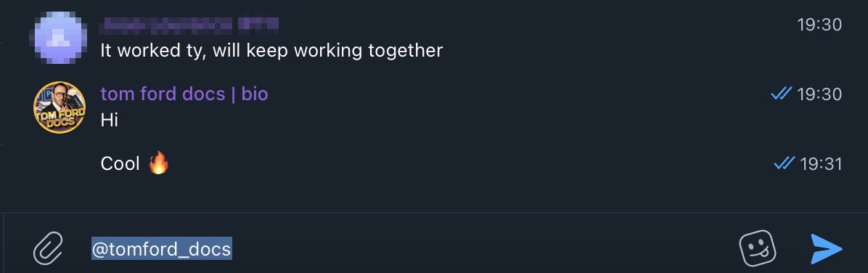Click the 19:30 timestamp of first message
Screen dimensions: 868x273
(819, 25)
